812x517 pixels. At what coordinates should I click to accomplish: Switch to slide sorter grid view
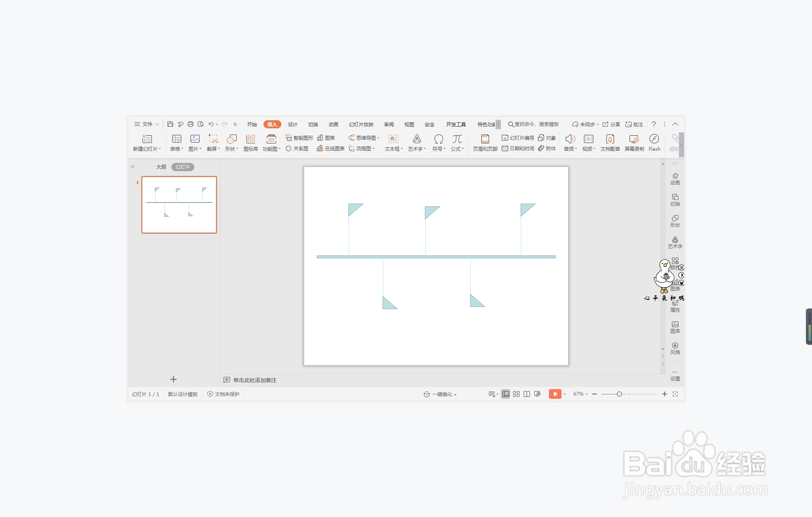516,394
